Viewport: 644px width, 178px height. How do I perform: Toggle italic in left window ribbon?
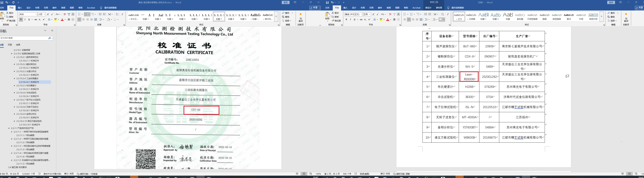(x=25, y=19)
